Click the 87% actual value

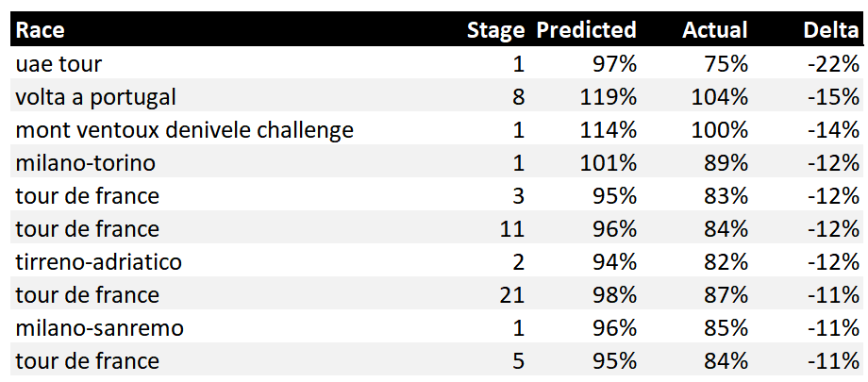click(x=726, y=295)
